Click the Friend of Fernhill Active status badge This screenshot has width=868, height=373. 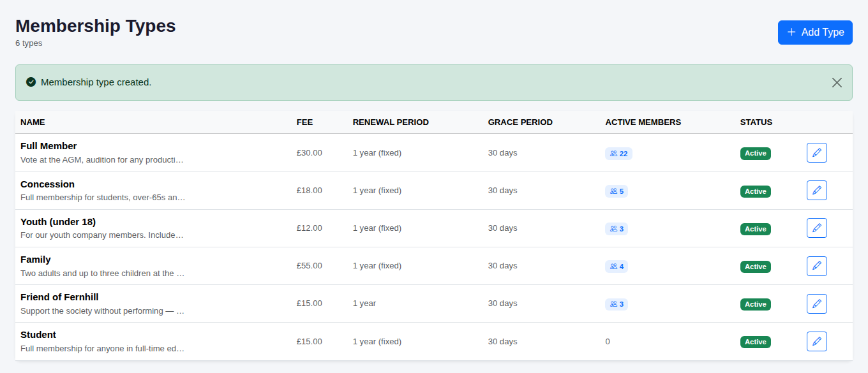click(756, 304)
